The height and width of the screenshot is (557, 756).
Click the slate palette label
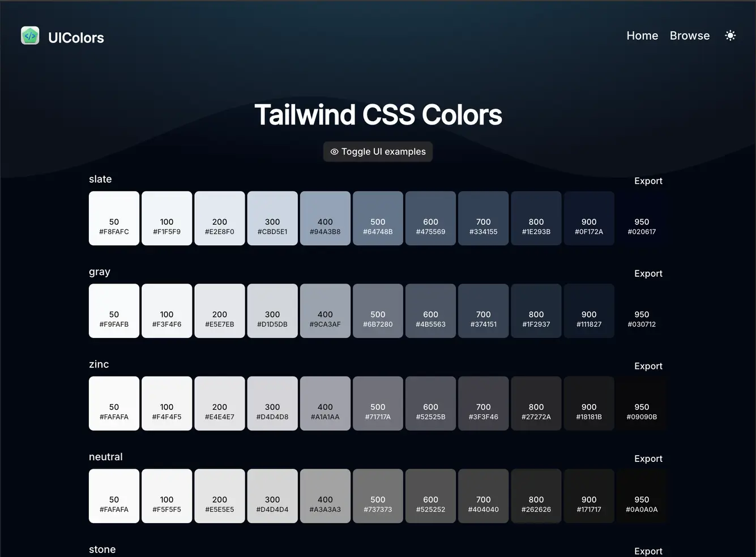click(100, 179)
